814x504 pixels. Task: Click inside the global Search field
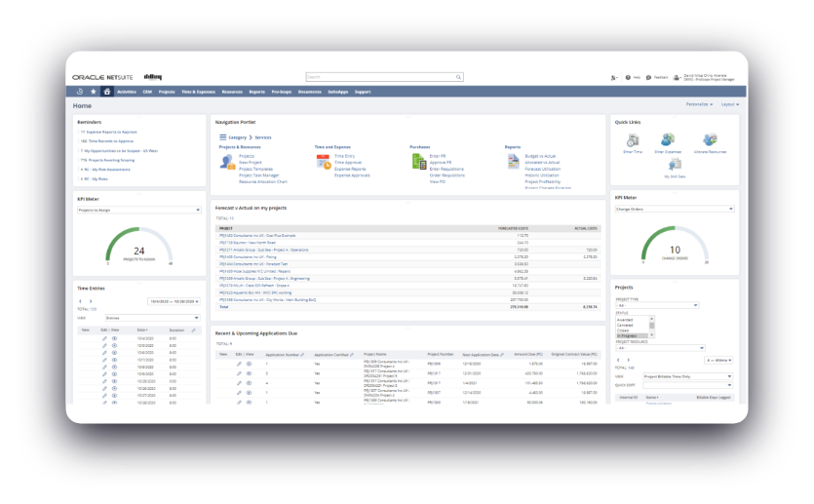click(380, 76)
